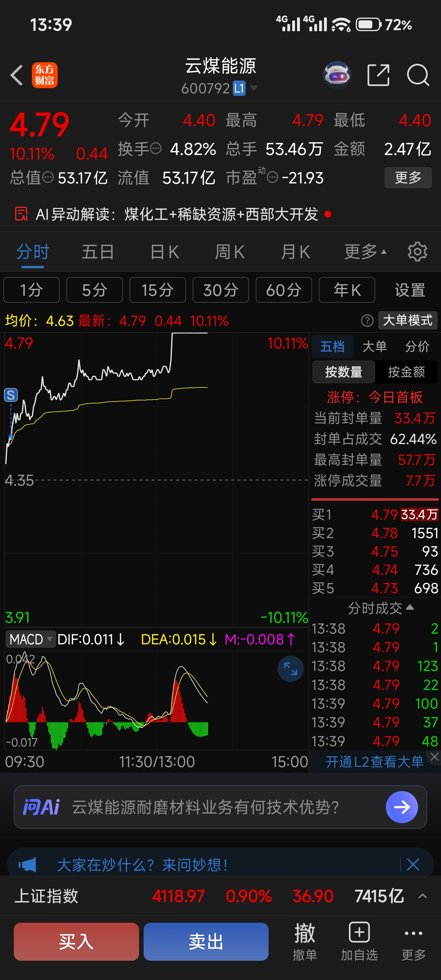Switch to the 五日 tab
The height and width of the screenshot is (980, 441).
[98, 252]
